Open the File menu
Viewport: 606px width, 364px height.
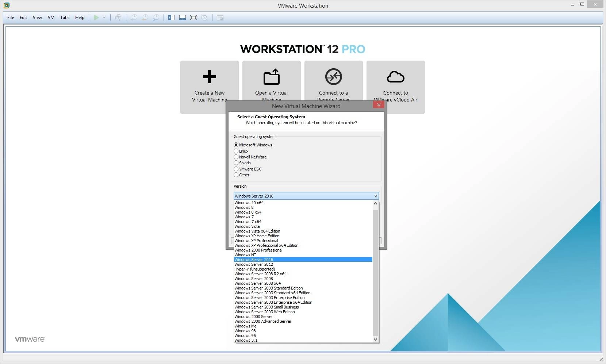(x=11, y=18)
